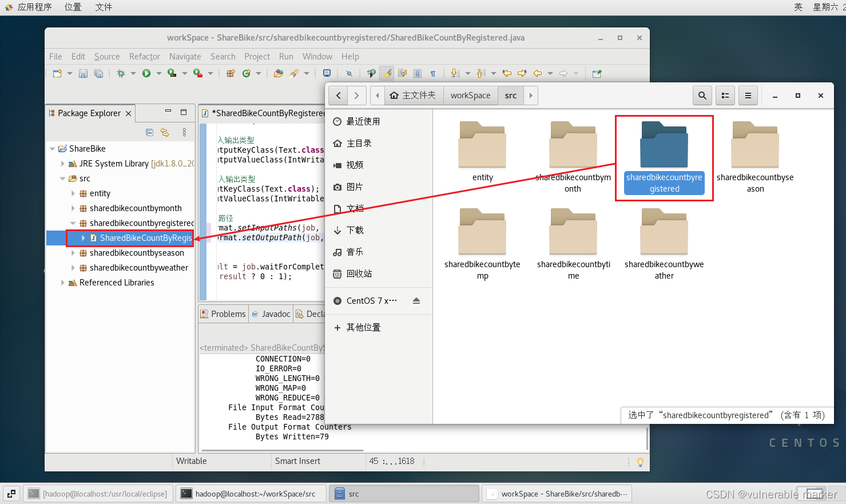Expand the entity package node
This screenshot has width=846, height=504.
pos(73,193)
